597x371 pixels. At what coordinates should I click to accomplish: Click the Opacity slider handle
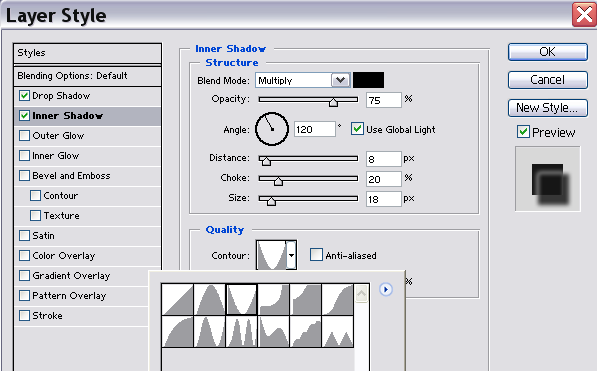pos(334,102)
